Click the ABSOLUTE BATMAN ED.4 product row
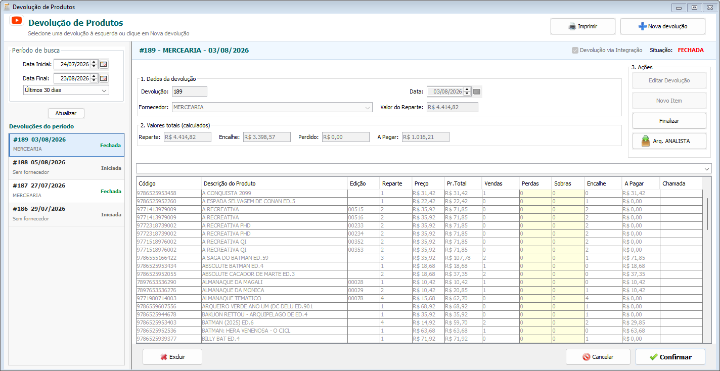720x371 pixels. click(x=419, y=266)
